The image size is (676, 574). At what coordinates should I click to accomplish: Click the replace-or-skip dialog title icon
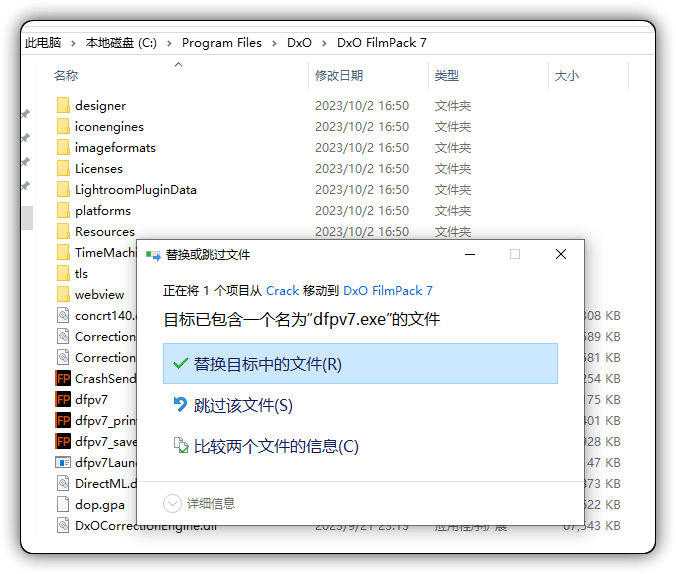(x=153, y=255)
